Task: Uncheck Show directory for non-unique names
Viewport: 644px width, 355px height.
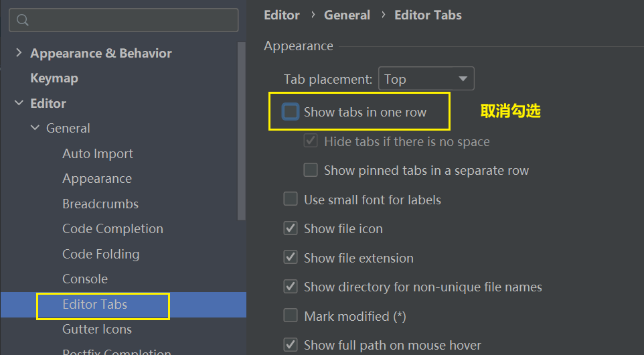Action: (x=291, y=287)
